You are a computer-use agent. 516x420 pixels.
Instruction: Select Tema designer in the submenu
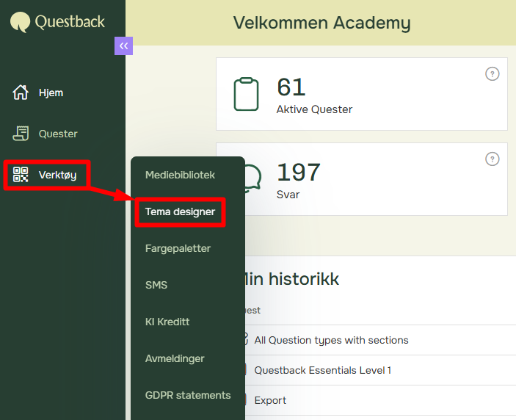180,211
